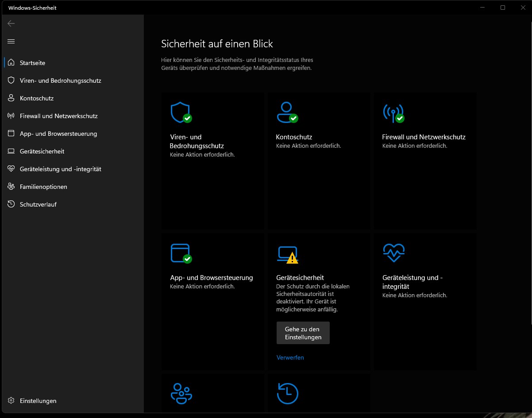Click the laptop icon for Gerätesicherheit in sidebar
Viewport: 532px width, 418px height.
[x=11, y=151]
